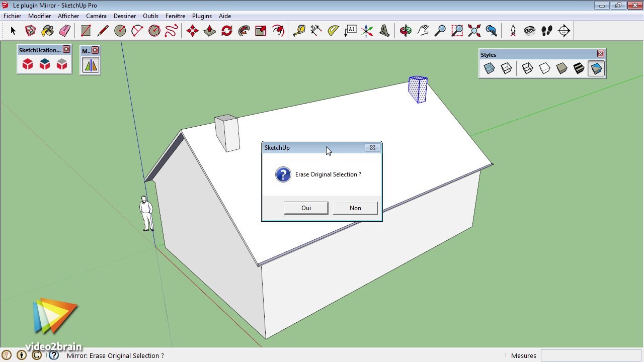Open the Dessiner menu
This screenshot has height=362, width=644.
click(125, 16)
